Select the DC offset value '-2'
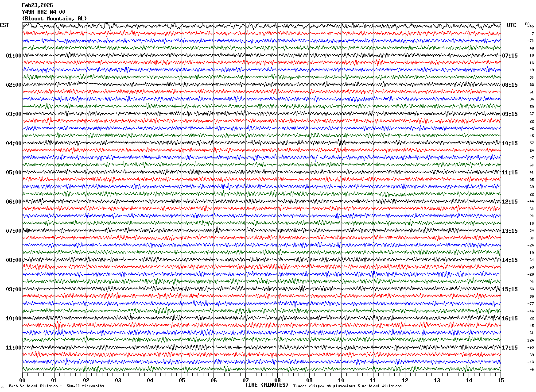Viewport: 536px width, 392px height. click(531, 128)
